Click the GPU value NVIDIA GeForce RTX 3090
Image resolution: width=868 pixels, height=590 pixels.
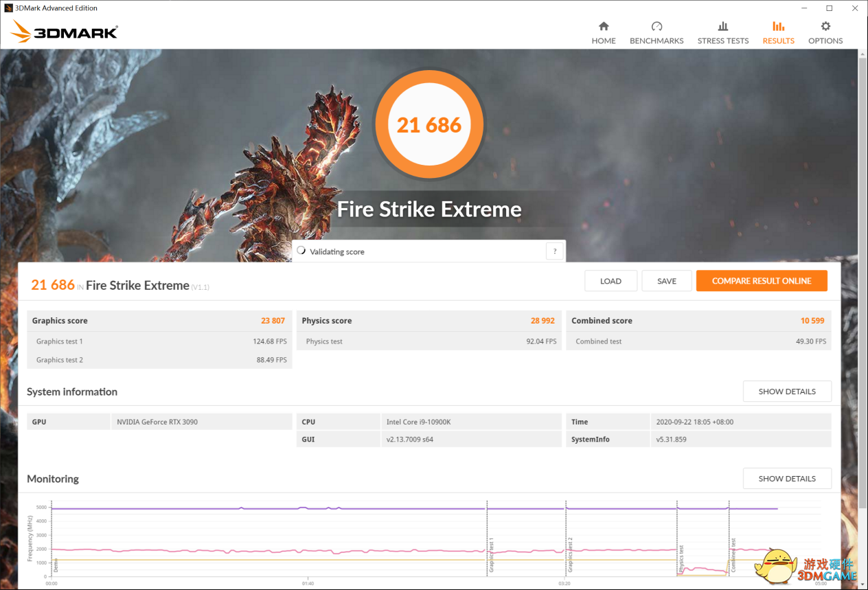(157, 422)
